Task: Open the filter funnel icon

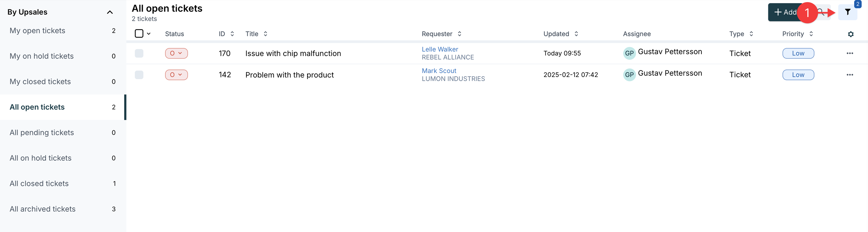Action: pyautogui.click(x=847, y=12)
